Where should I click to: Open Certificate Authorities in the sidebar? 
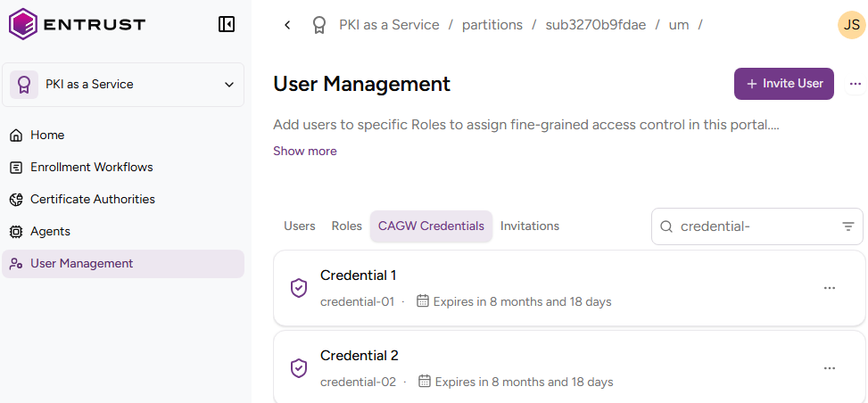92,200
